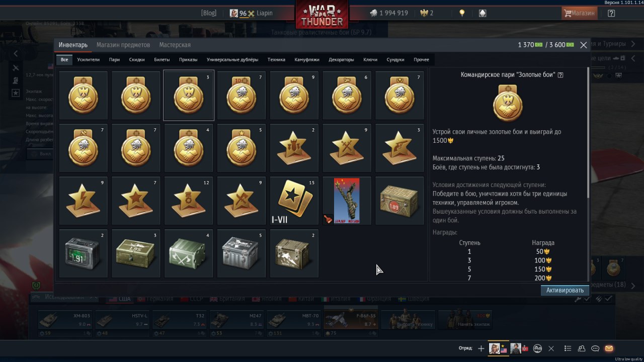The width and height of the screenshot is (644, 362).
Task: Show only Сундуки category items
Action: click(x=395, y=59)
